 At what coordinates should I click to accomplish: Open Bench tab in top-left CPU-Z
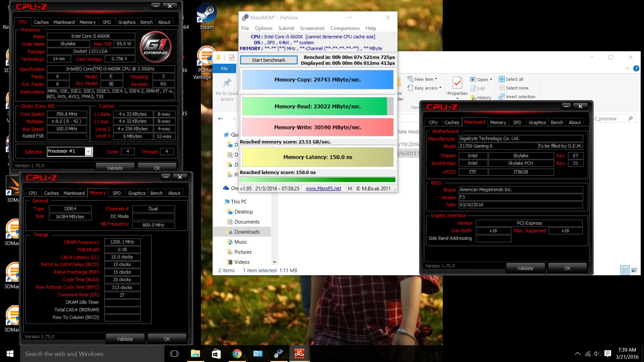[x=146, y=22]
